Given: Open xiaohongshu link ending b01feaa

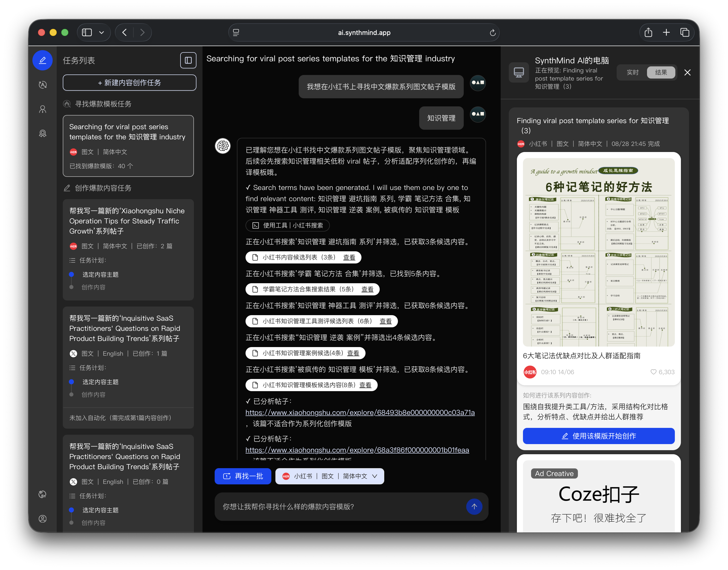Looking at the screenshot, I should coord(357,450).
